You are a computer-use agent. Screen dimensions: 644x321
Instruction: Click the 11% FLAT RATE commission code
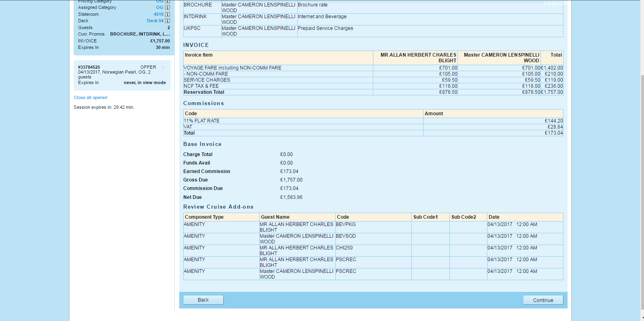click(x=201, y=121)
